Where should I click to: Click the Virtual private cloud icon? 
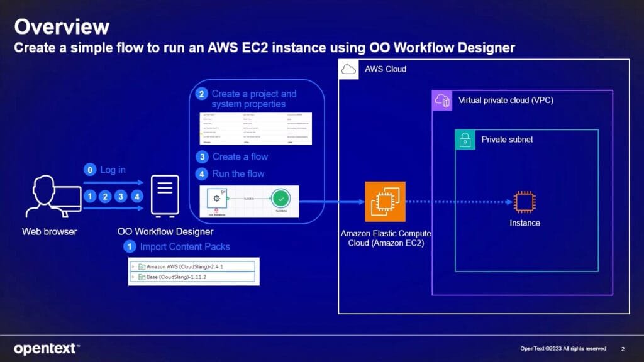[x=442, y=101]
